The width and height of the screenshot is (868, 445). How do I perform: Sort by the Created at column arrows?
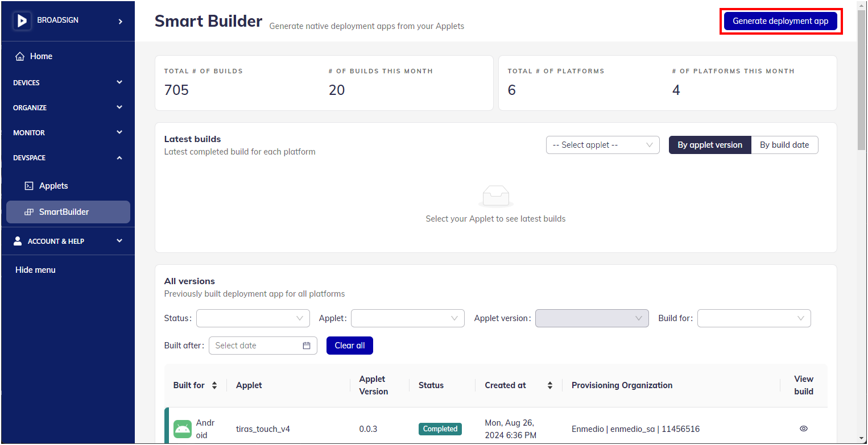550,385
